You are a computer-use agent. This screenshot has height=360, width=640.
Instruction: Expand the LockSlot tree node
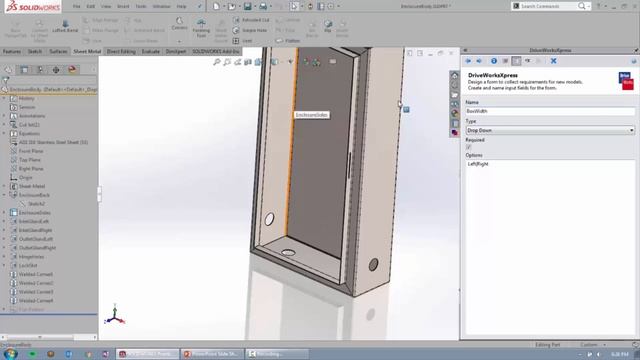click(x=4, y=265)
